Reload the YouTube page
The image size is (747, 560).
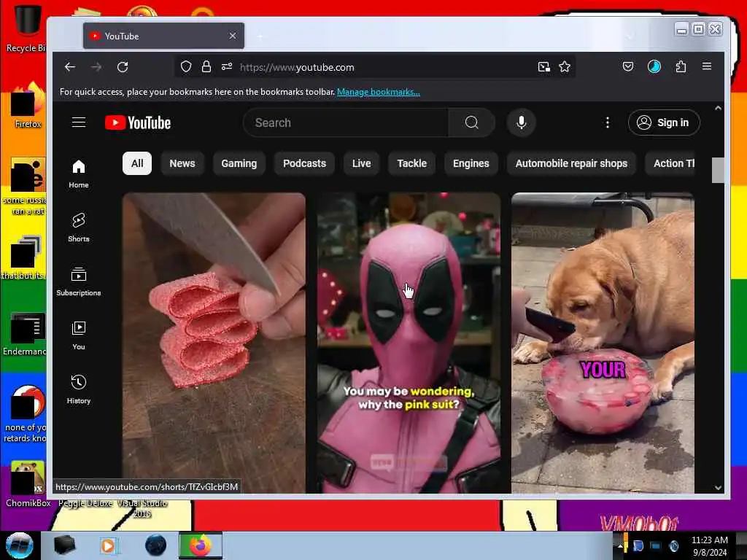(123, 67)
